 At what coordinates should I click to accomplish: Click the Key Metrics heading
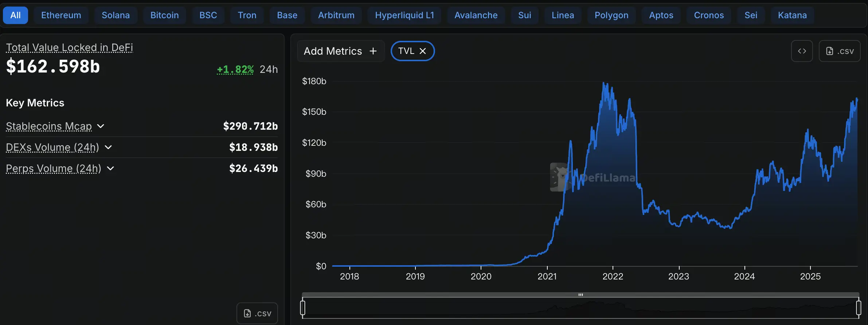[x=35, y=103]
